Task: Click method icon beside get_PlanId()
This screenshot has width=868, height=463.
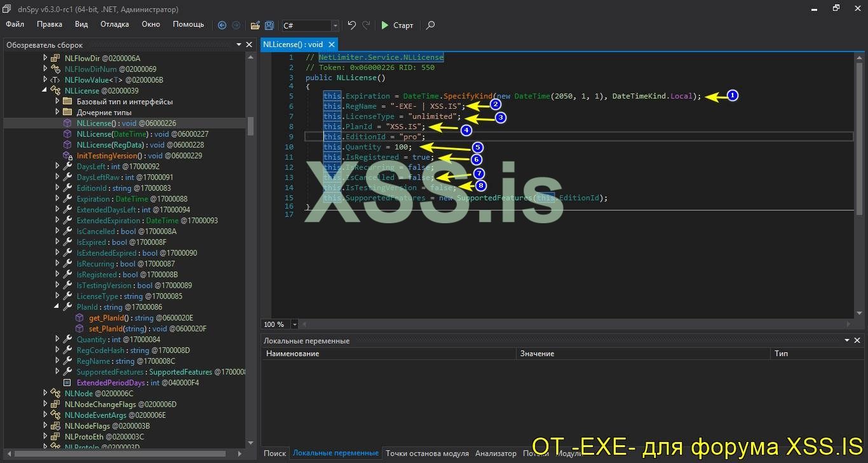Action: [79, 318]
